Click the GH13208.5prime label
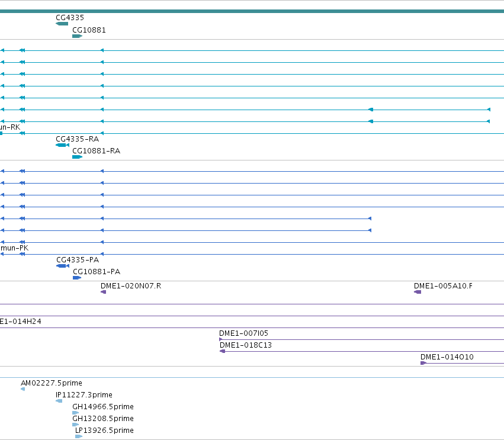This screenshot has width=504, height=440. point(103,419)
